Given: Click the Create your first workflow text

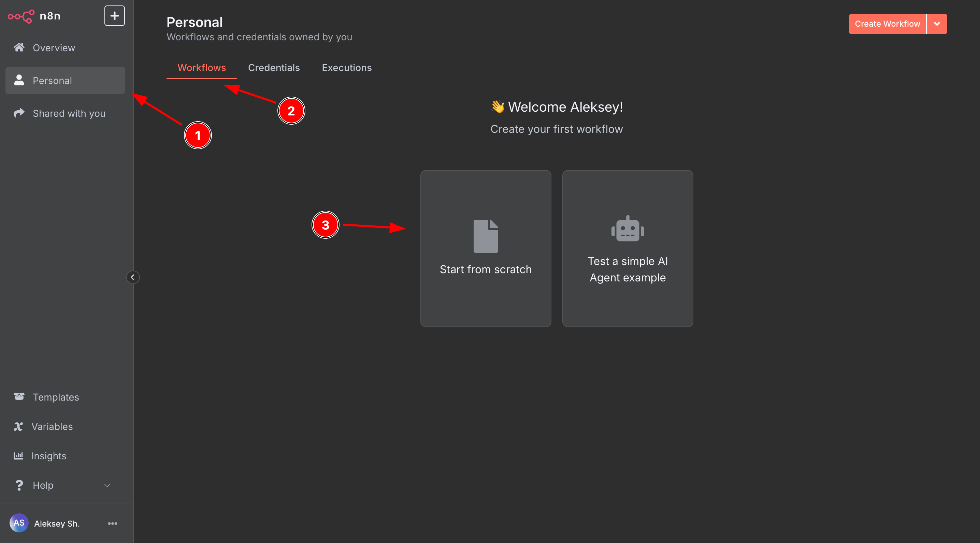Looking at the screenshot, I should [556, 129].
